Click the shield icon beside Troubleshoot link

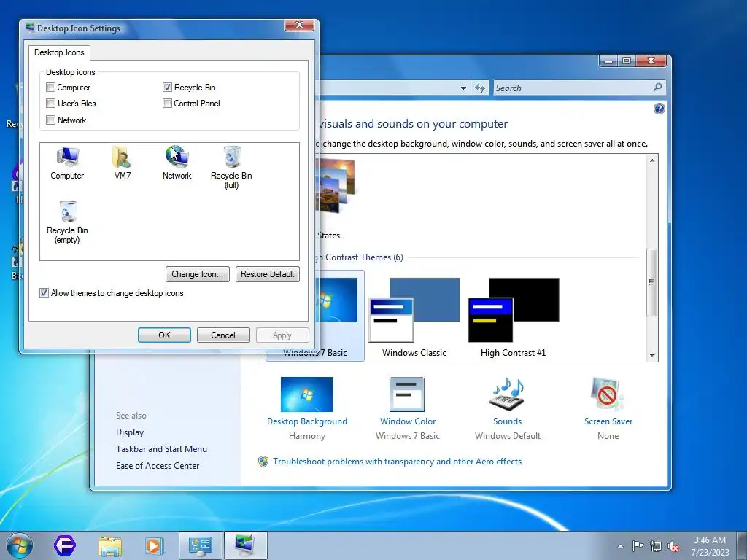point(263,462)
